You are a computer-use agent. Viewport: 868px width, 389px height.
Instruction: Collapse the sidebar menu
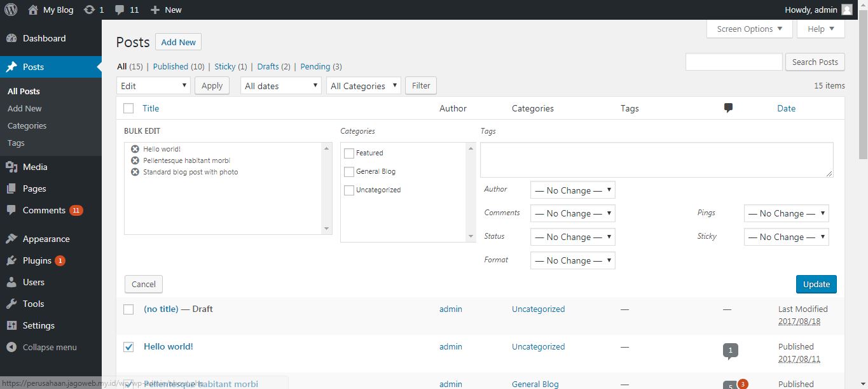(51, 347)
